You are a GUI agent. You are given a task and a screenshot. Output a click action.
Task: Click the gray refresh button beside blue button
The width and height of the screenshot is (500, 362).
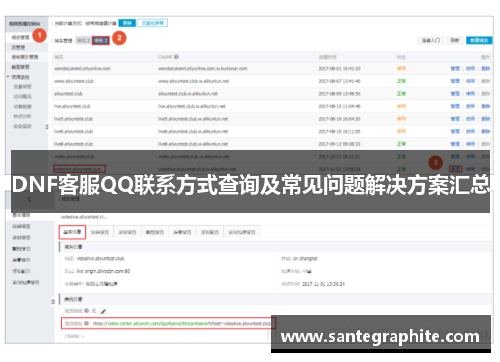pos(455,40)
